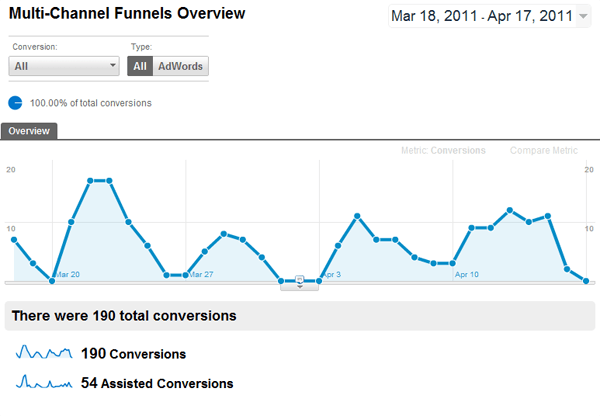Click the sparkline icon next to 190 Conversions
This screenshot has height=416, width=600.
point(44,353)
